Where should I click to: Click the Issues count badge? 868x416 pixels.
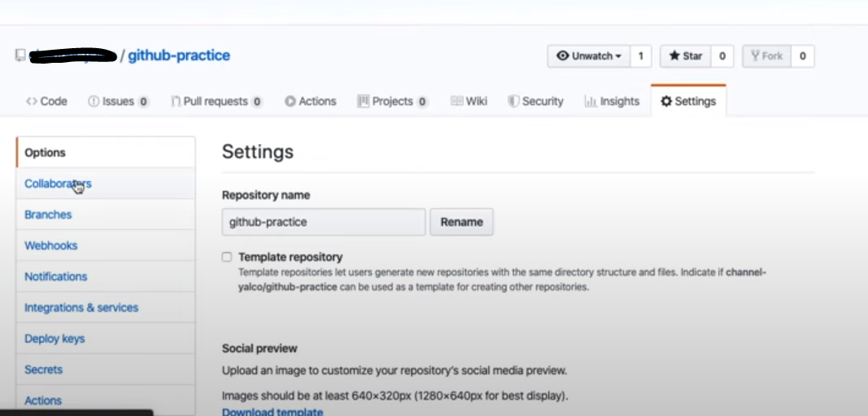144,102
